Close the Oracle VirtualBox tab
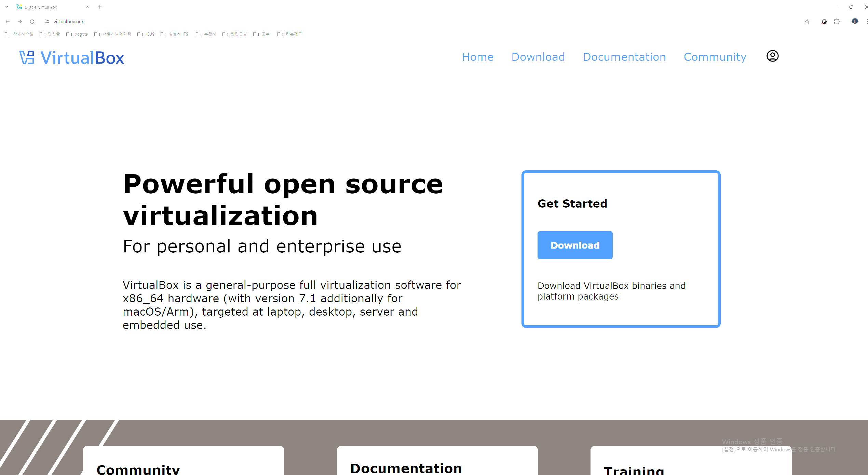The width and height of the screenshot is (868, 475). coord(87,7)
